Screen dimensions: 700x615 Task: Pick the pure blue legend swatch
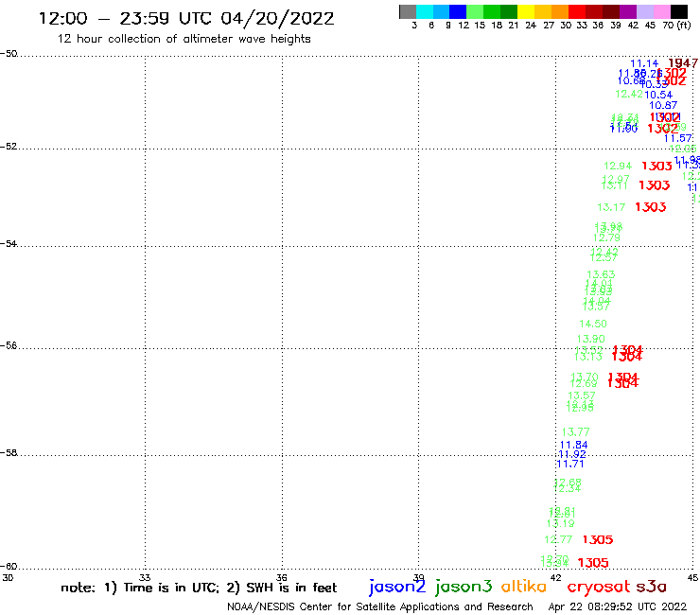click(x=458, y=11)
